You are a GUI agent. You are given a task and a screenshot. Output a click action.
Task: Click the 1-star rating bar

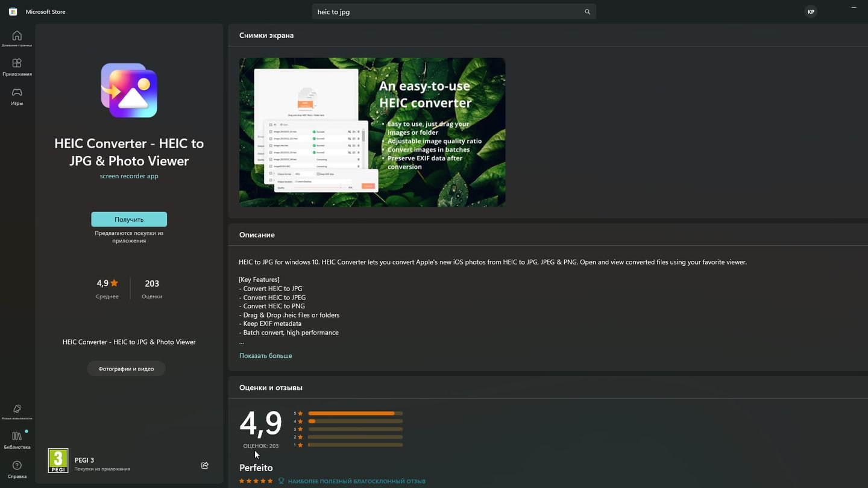355,445
